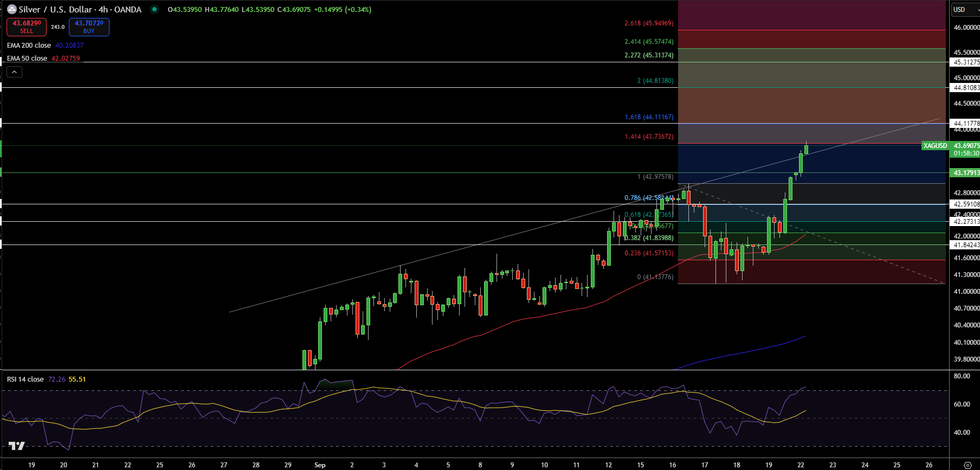Click the 1 (42.97578) Fibonacci label

[655, 177]
